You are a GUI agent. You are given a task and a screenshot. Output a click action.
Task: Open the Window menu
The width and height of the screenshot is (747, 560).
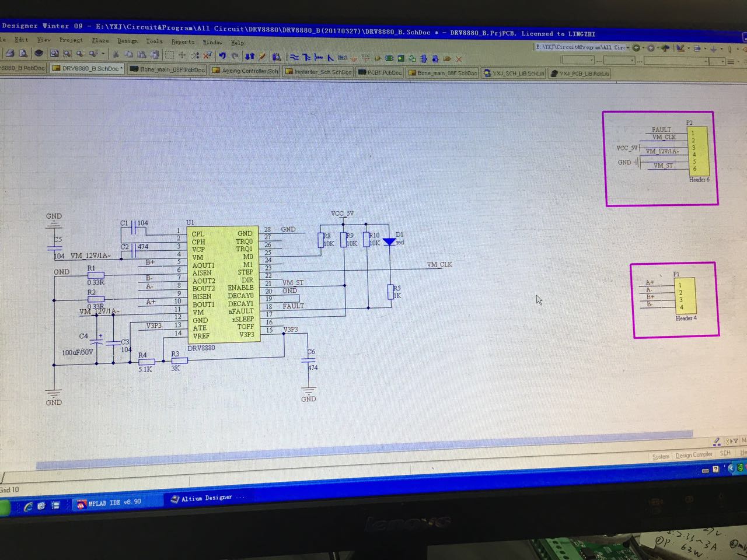(212, 42)
